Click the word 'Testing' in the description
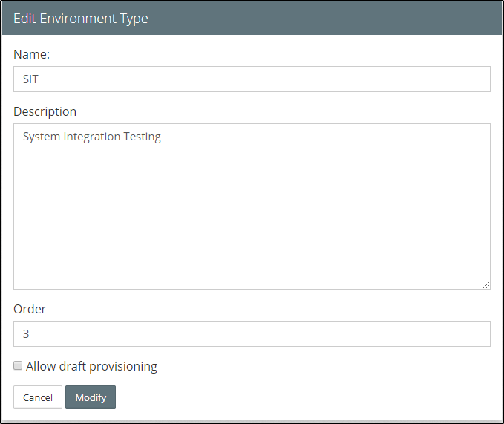Viewport: 504px width, 424px height. [143, 137]
